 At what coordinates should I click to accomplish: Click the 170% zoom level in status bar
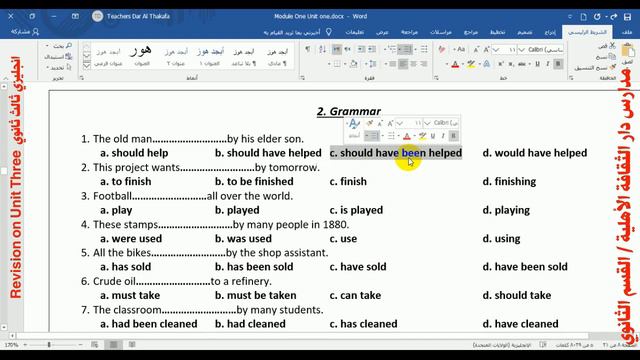tap(11, 345)
